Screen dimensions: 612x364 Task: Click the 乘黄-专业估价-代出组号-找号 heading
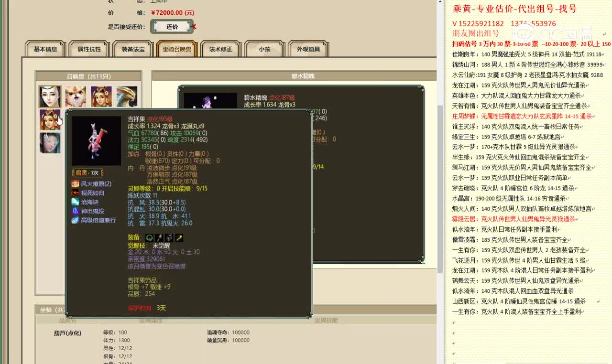point(515,9)
